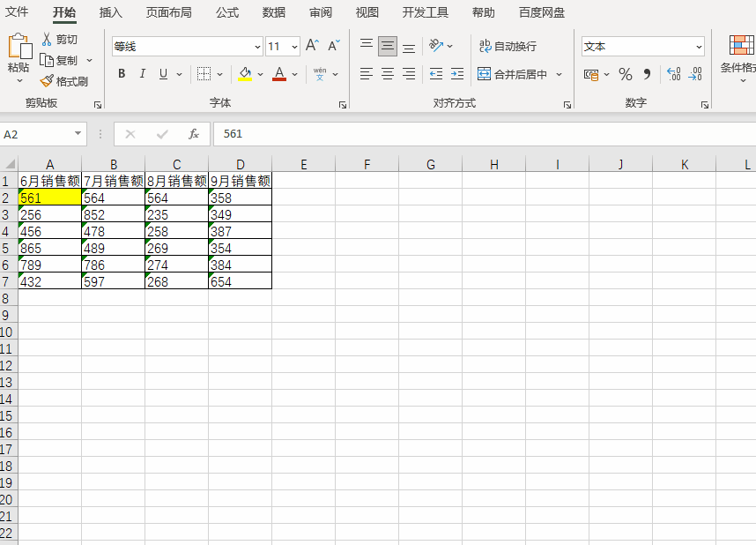
Task: Switch to the 页面布局 tab
Action: click(169, 12)
